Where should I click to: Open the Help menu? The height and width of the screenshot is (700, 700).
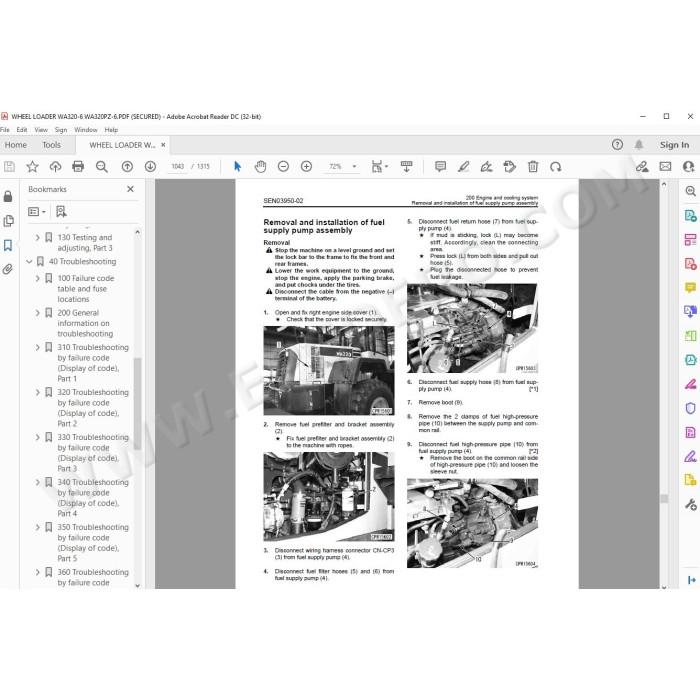(111, 130)
